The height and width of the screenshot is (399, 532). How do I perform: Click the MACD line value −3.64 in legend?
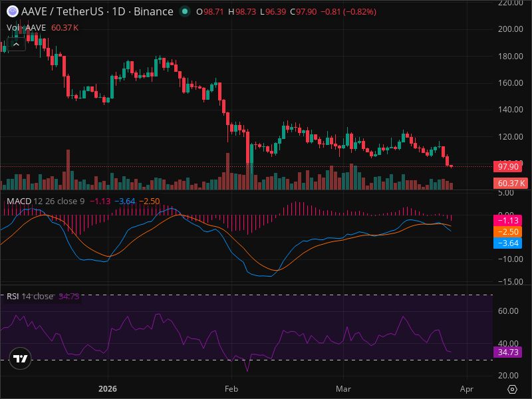click(125, 201)
